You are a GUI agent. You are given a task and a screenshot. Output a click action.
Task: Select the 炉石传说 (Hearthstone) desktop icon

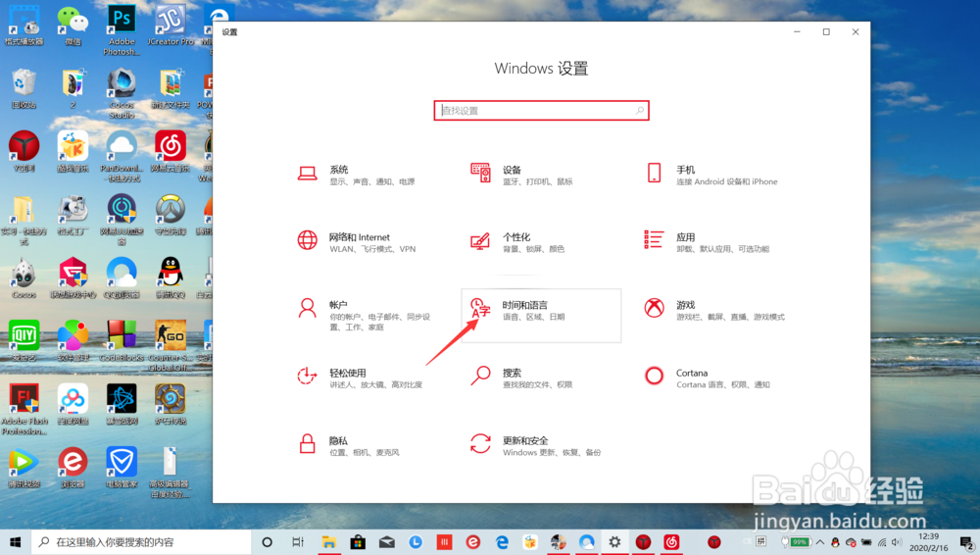[x=170, y=405]
